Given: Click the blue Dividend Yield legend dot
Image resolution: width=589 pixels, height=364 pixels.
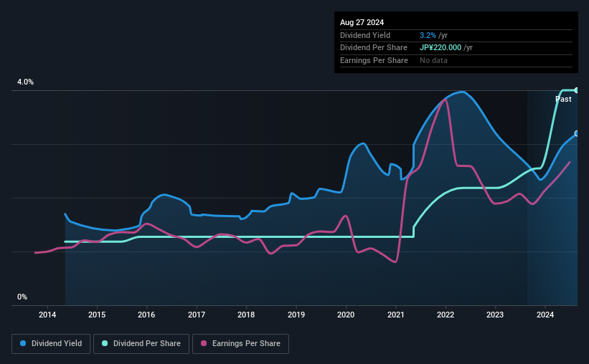Looking at the screenshot, I should (23, 344).
